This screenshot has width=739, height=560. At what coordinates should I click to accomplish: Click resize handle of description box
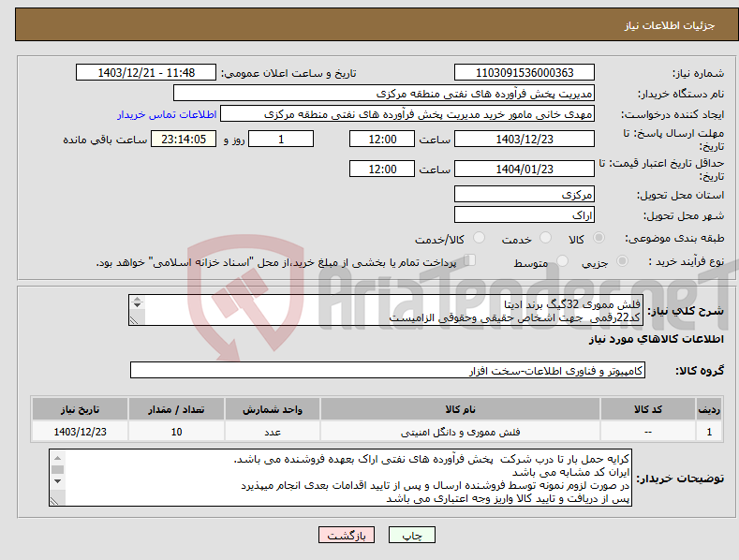pyautogui.click(x=134, y=320)
